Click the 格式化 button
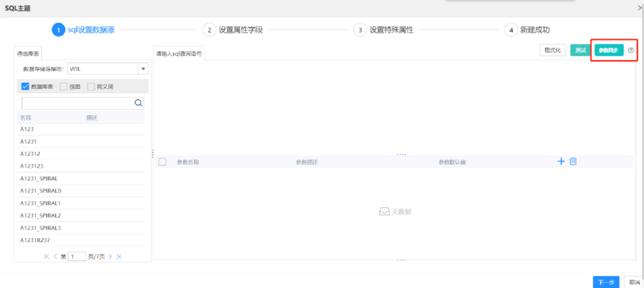Image resolution: width=644 pixels, height=288 pixels. point(552,51)
